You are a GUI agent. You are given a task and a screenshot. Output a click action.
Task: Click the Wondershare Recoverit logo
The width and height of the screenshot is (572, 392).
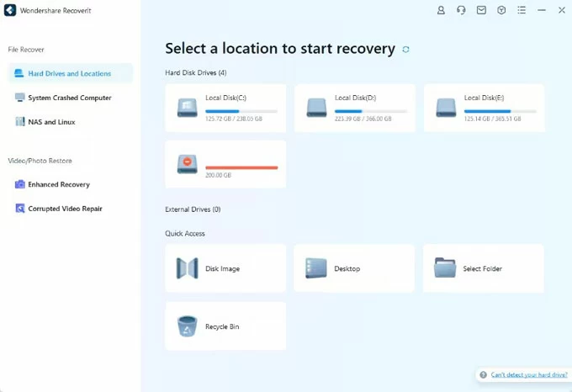pos(10,10)
